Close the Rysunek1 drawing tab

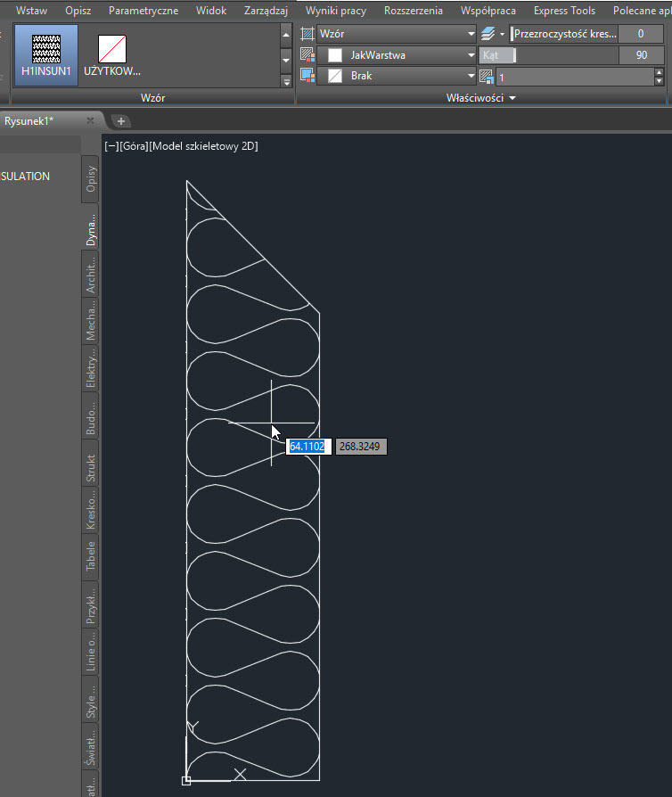pyautogui.click(x=90, y=120)
